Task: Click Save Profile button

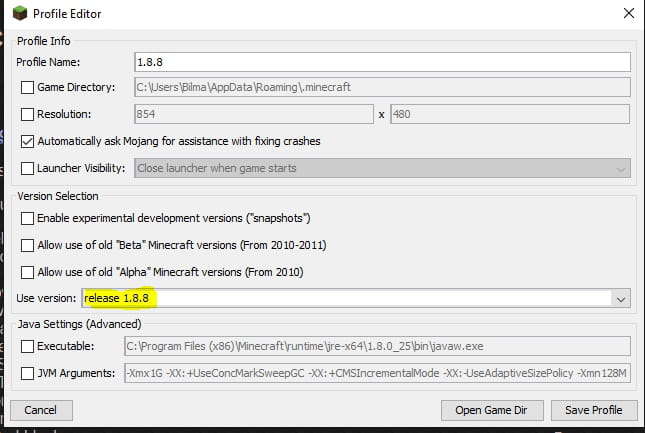Action: pos(594,410)
